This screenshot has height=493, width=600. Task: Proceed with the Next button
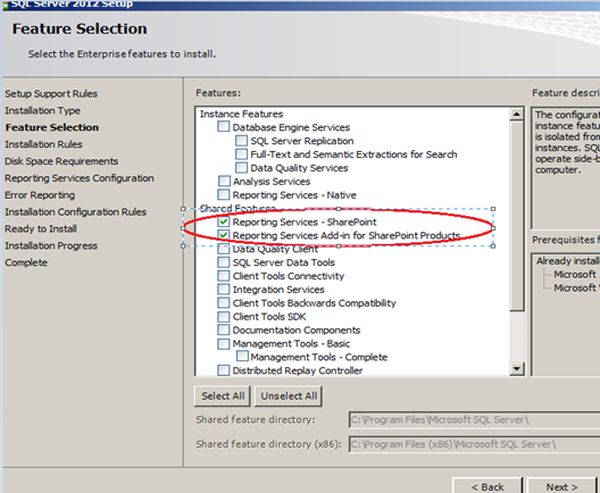[x=561, y=485]
